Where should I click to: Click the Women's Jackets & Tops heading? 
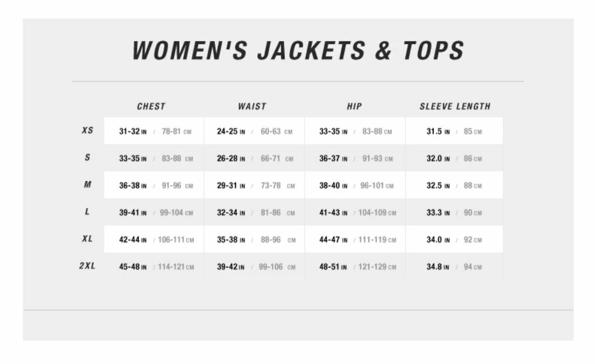298,51
